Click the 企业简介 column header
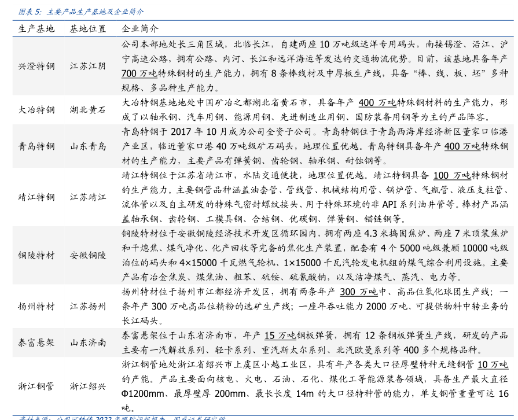518x420 pixels. tap(139, 28)
